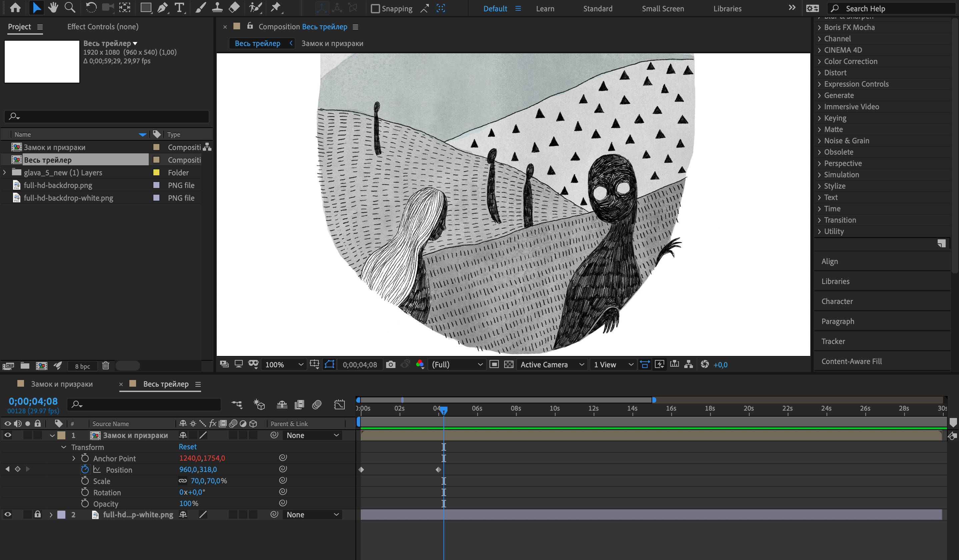Switch to Замок и призраки timeline tab

click(62, 384)
